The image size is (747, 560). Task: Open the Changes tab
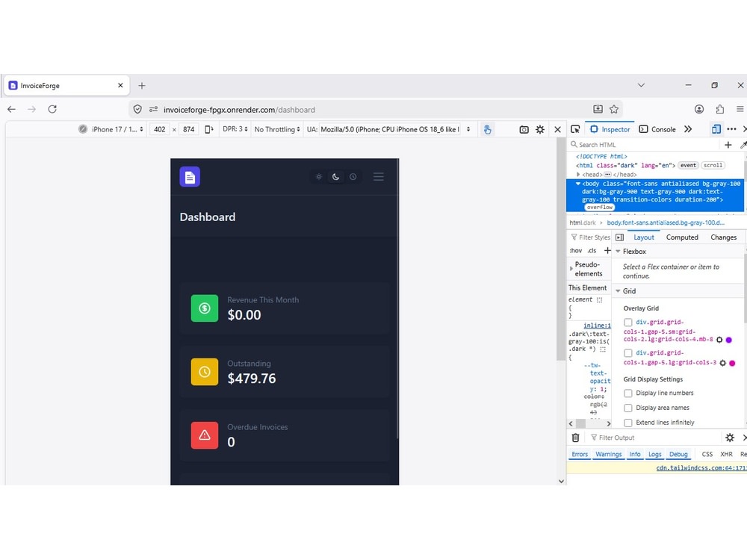723,237
